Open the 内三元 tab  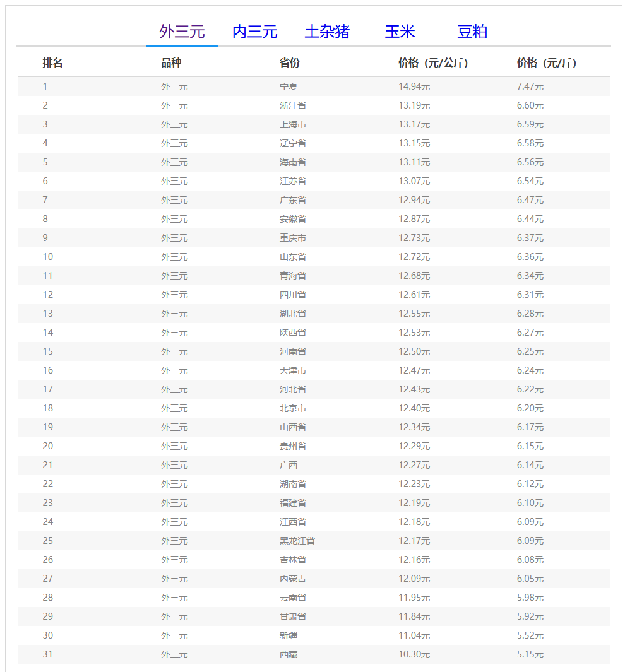254,32
